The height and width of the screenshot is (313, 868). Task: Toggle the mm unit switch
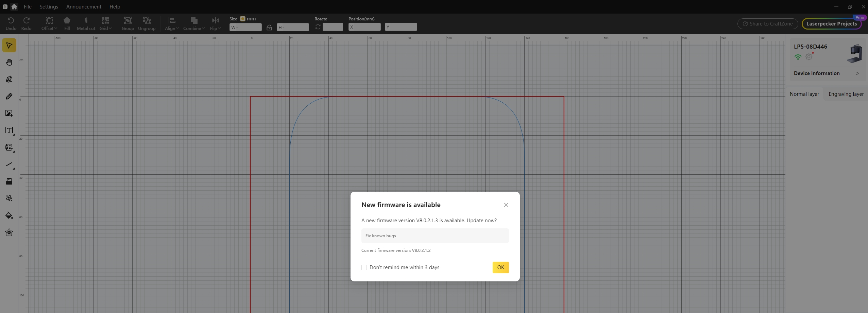pos(243,19)
